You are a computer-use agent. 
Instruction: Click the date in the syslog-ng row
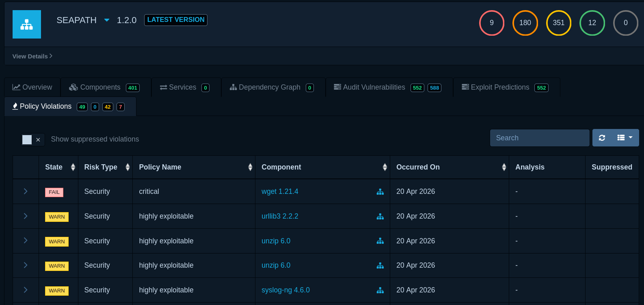click(415, 290)
